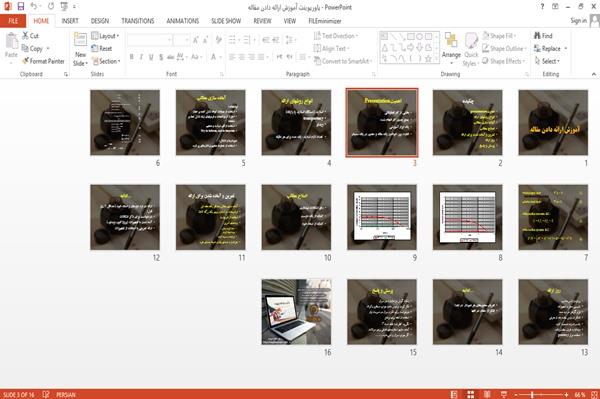Open the TRANSITIONS tab
The height and width of the screenshot is (399, 600).
point(138,21)
